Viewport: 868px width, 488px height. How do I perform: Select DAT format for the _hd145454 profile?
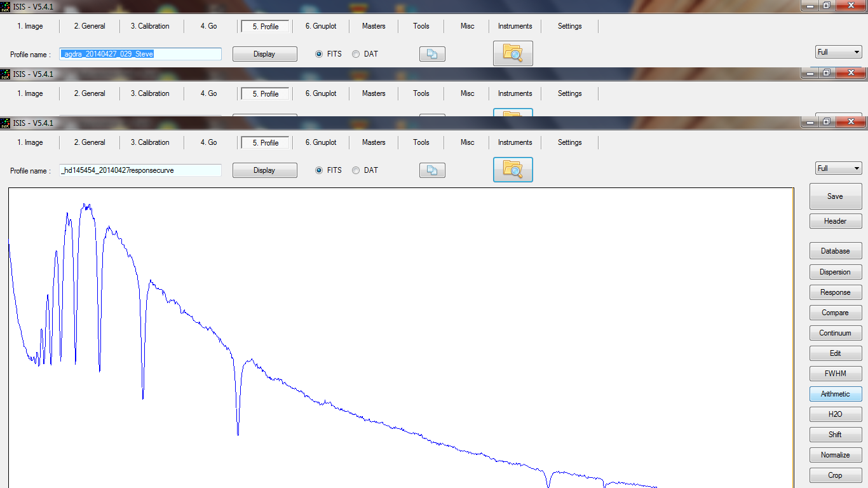(x=356, y=170)
